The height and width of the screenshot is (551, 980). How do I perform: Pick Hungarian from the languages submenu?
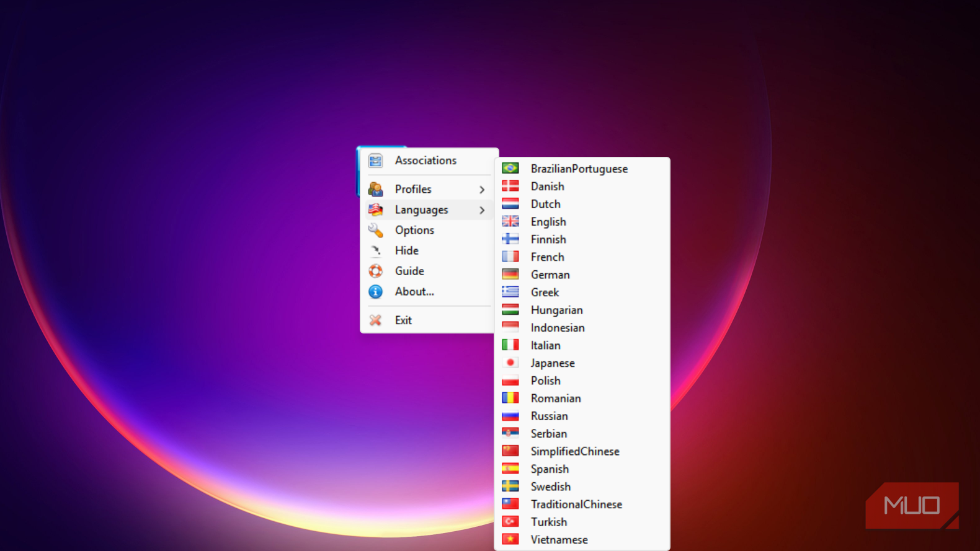coord(582,310)
